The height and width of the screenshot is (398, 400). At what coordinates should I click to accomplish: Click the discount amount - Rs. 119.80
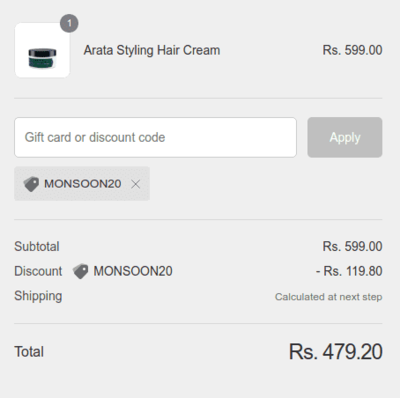tap(349, 271)
